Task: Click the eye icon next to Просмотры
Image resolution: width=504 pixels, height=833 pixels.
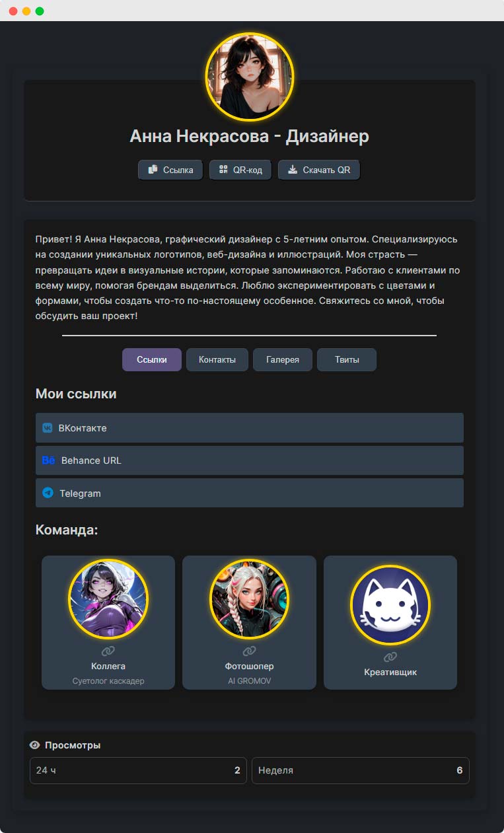Action: coord(35,745)
